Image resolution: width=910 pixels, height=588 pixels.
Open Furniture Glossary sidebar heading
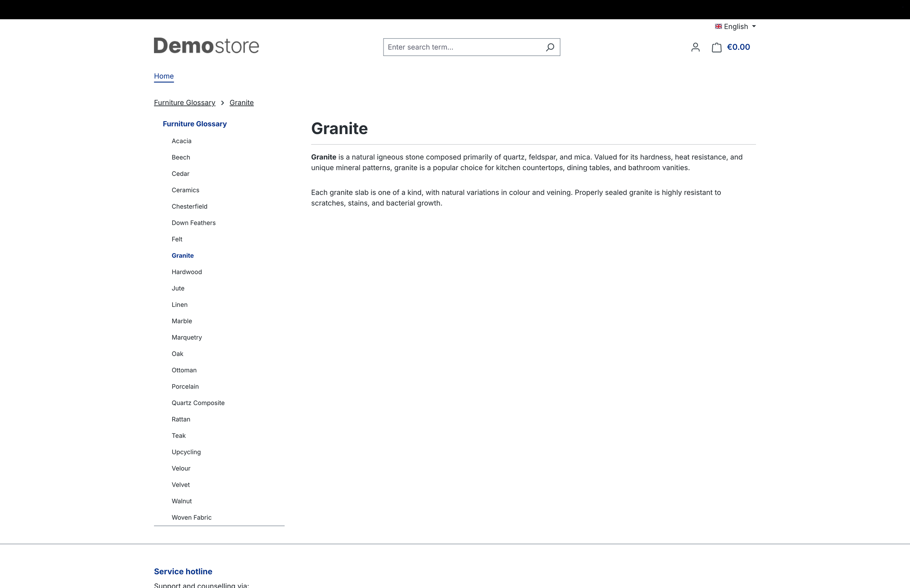195,124
